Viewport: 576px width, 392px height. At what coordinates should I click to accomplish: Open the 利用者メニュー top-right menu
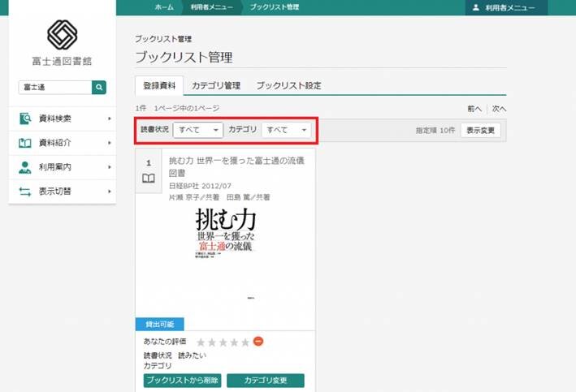click(506, 7)
